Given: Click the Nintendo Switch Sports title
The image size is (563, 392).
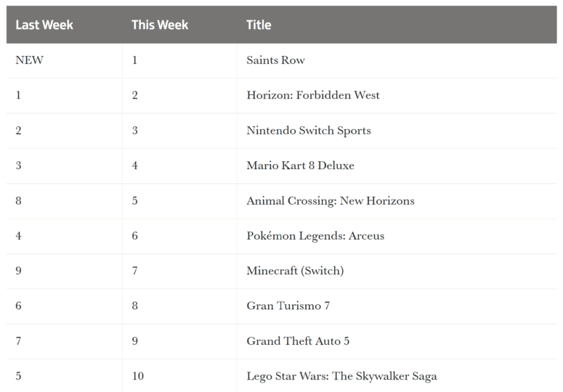Looking at the screenshot, I should [309, 131].
